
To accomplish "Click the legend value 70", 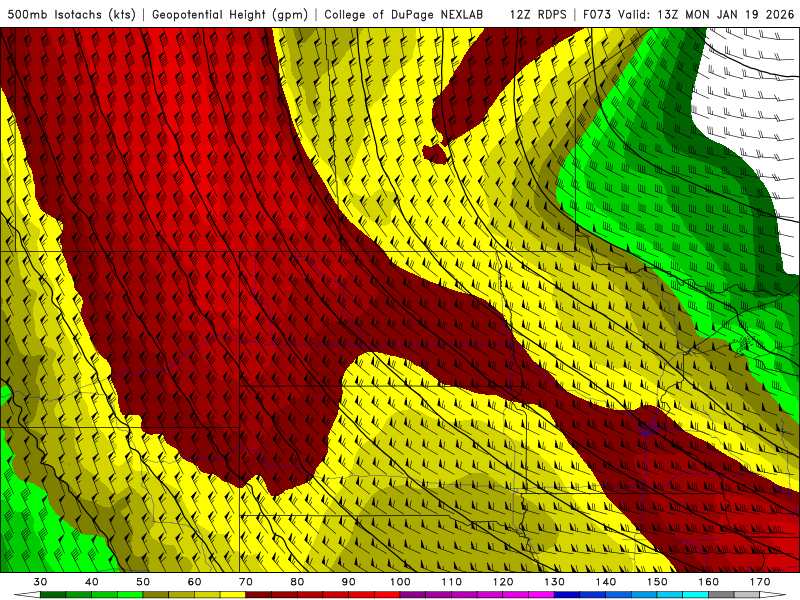I will pos(246,582).
